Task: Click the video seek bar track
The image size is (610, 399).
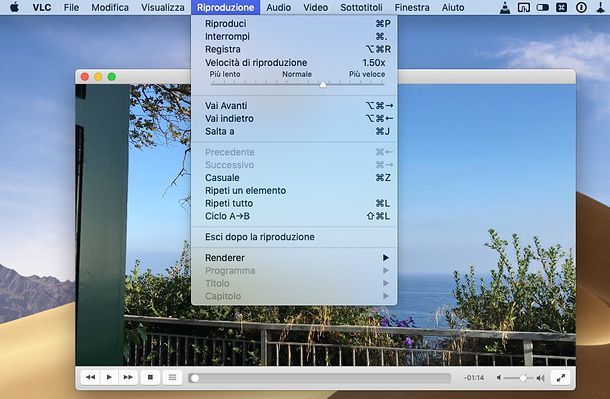Action: (x=319, y=378)
